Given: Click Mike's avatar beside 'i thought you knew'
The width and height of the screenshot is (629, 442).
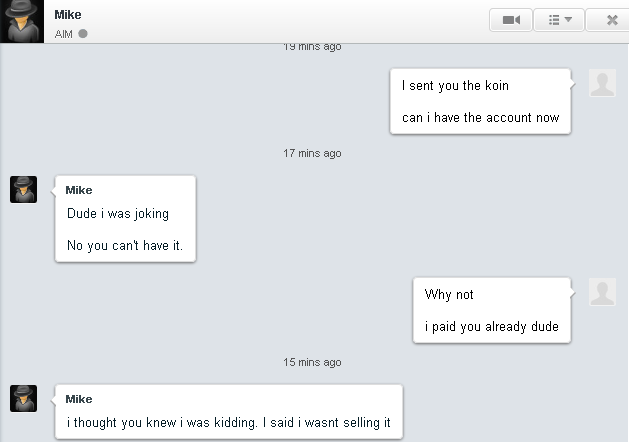Looking at the screenshot, I should tap(24, 398).
